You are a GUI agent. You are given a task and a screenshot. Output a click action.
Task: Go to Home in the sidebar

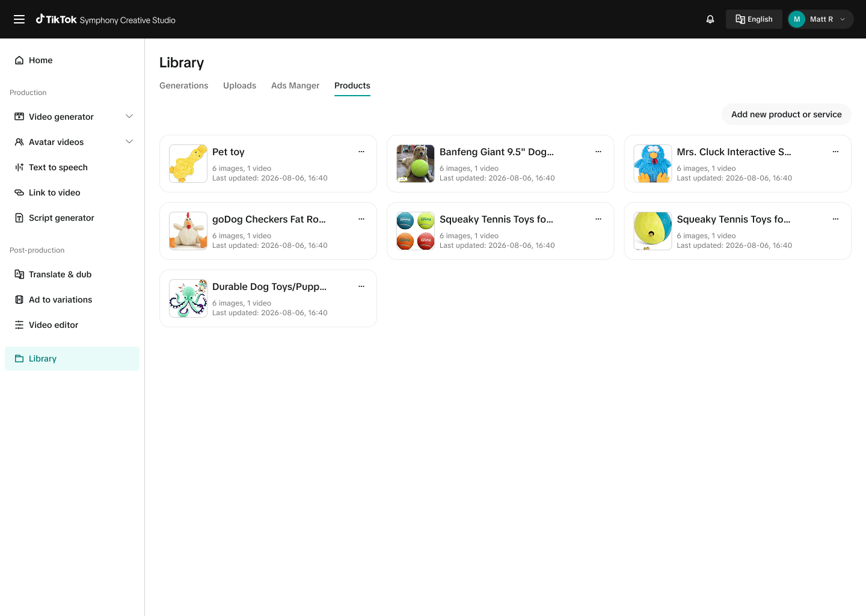click(72, 60)
